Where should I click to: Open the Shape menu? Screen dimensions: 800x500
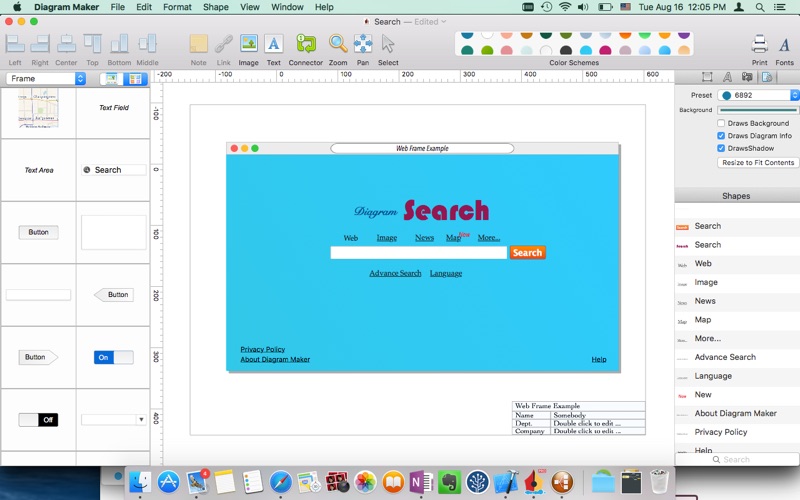click(216, 7)
